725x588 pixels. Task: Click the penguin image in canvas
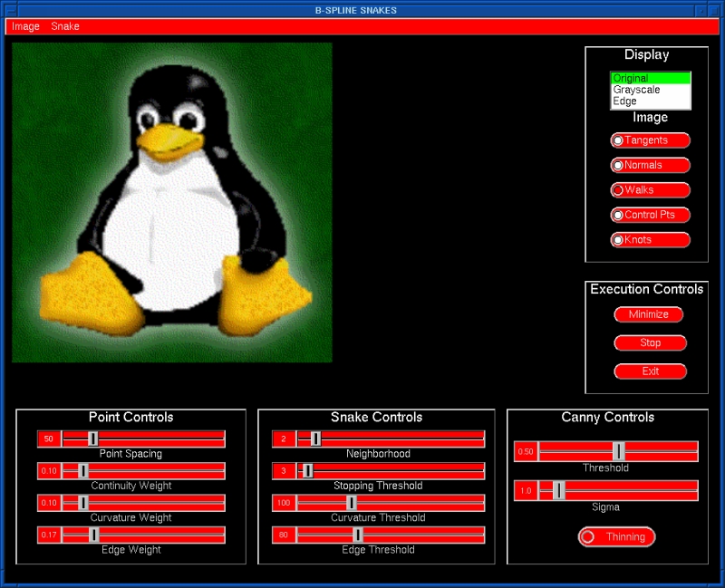(x=172, y=203)
